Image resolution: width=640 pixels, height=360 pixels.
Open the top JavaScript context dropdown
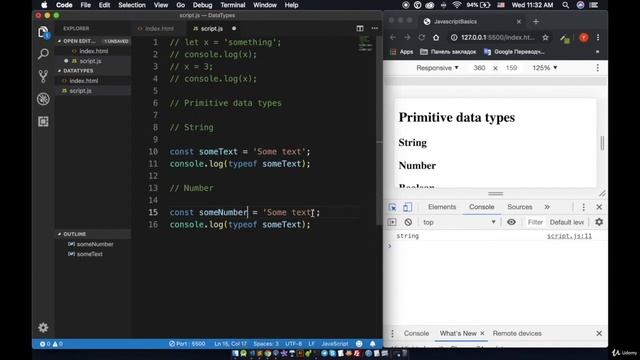[459, 222]
